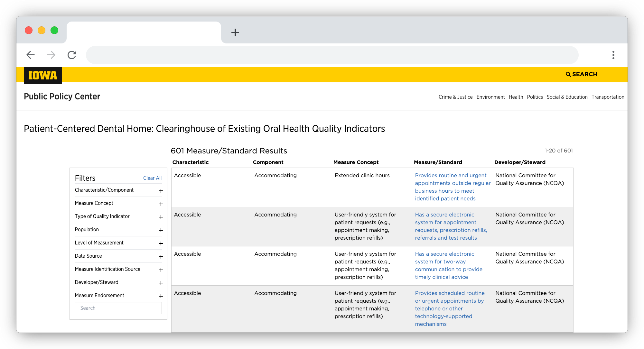The height and width of the screenshot is (349, 644).
Task: Click the Characteristic column header
Action: pos(191,162)
